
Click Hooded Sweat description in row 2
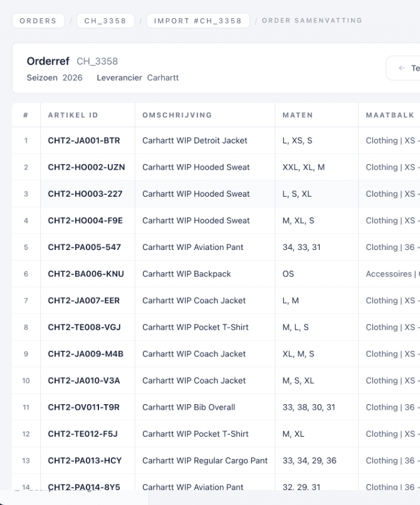click(x=196, y=167)
